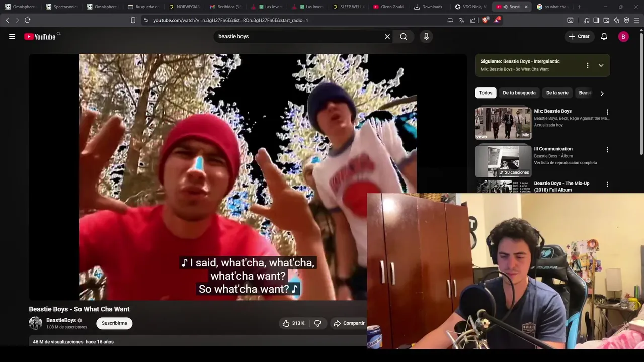Switch to the VDO.Ninja tab
This screenshot has width=644, height=362.
pos(472,7)
